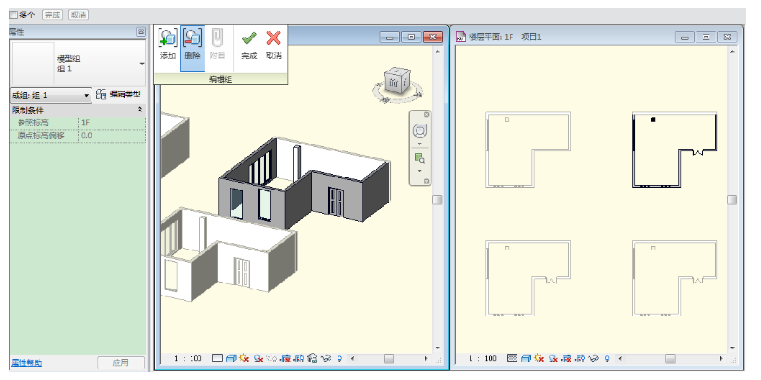Viewport: 761px width, 380px height.
Task: Select the bottom-right room group in plan
Action: coord(674,278)
